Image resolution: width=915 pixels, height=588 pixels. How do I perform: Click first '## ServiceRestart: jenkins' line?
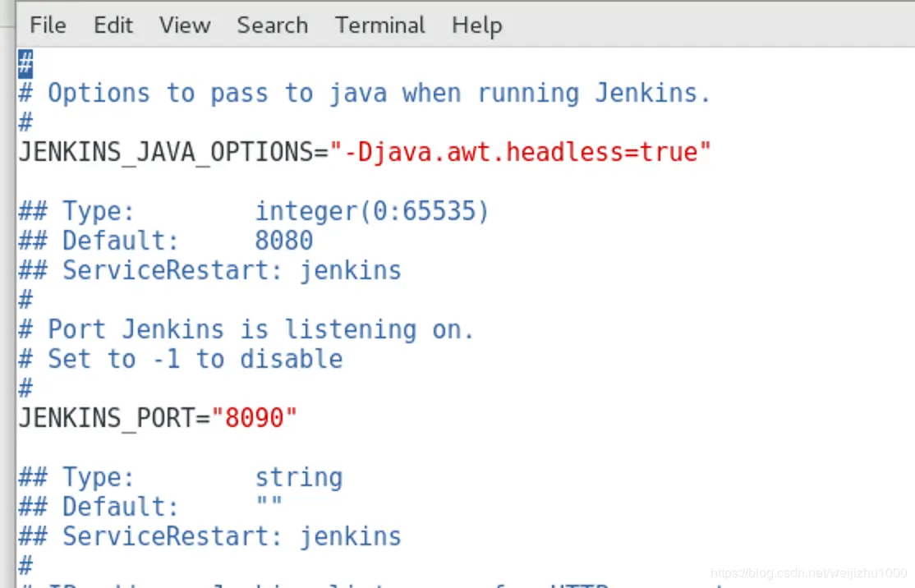[x=210, y=271]
